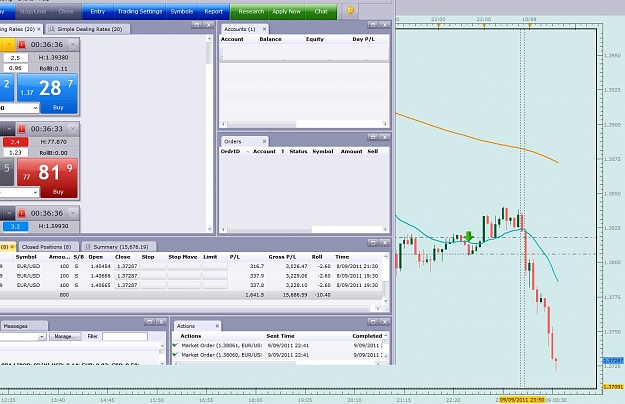Image resolution: width=625 pixels, height=404 pixels.
Task: Click the Equity column header in Accounts
Action: pyautogui.click(x=315, y=39)
